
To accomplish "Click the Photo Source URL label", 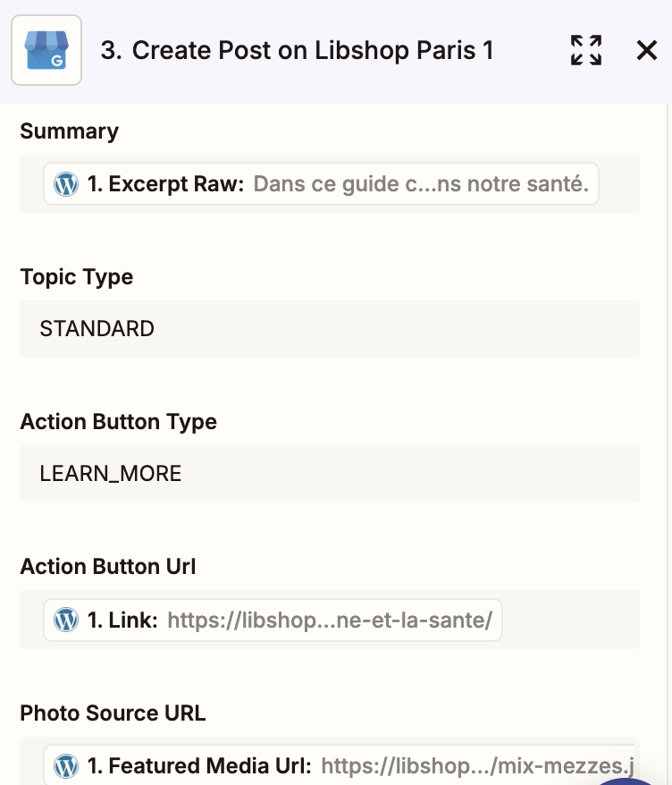I will [x=113, y=713].
